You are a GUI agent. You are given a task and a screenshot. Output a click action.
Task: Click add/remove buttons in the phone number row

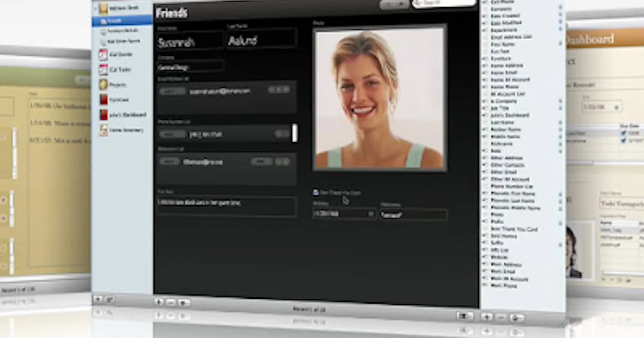[282, 134]
